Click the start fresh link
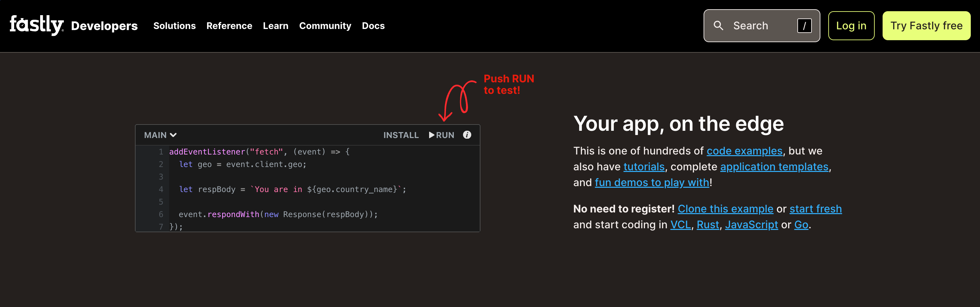The width and height of the screenshot is (980, 307). tap(816, 209)
